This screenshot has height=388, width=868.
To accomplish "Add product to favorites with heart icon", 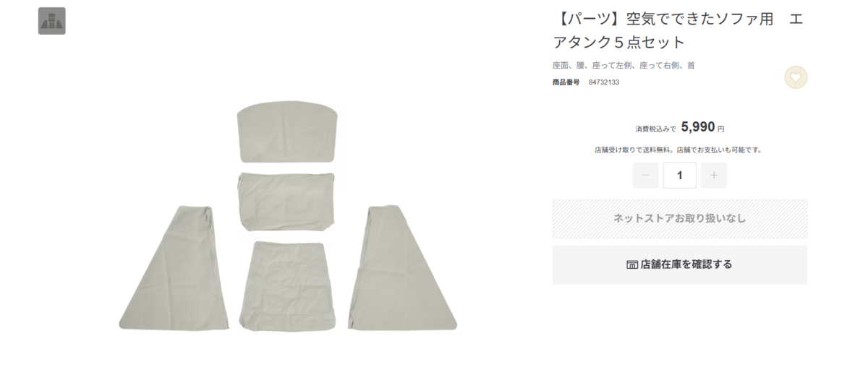I will click(x=796, y=77).
